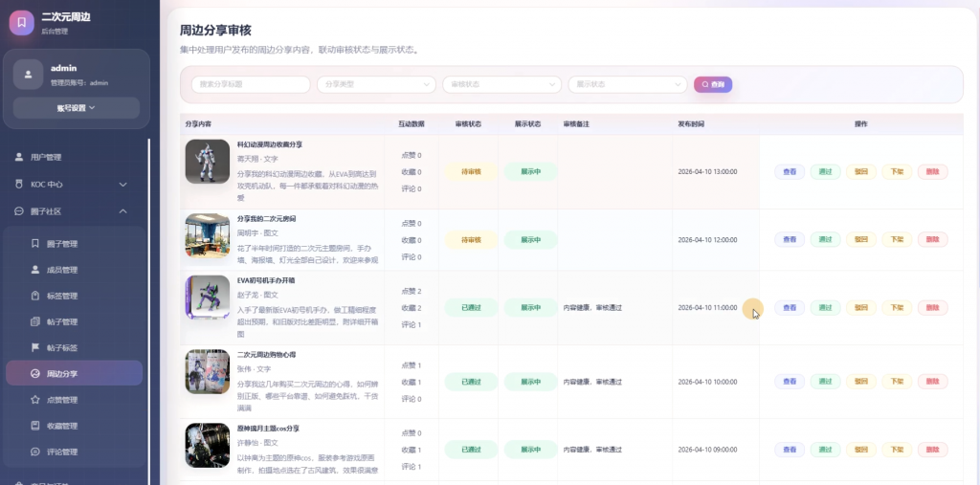Open 用户管理 menu item
Image resolution: width=980 pixels, height=485 pixels.
pos(75,157)
